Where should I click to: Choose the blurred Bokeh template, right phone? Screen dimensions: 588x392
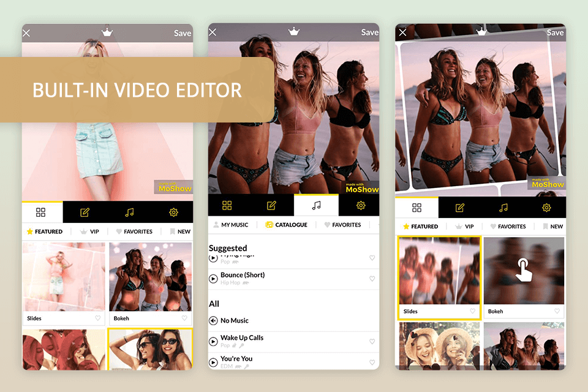[x=524, y=271]
